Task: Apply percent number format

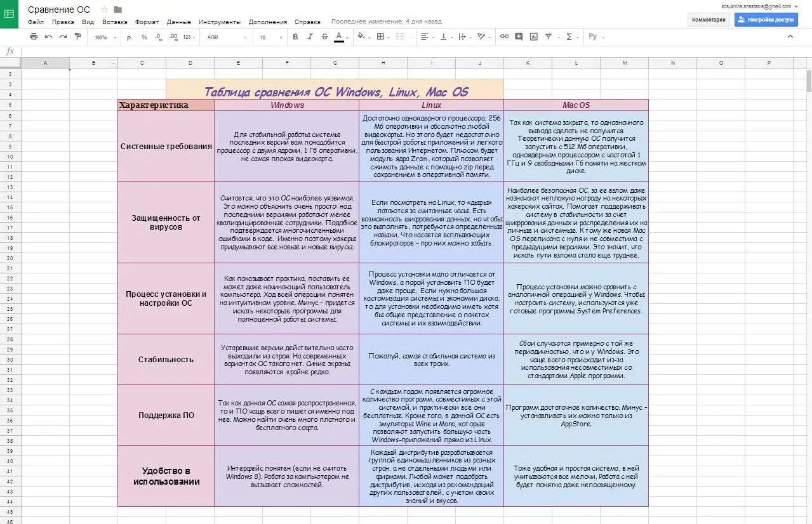Action: click(144, 37)
